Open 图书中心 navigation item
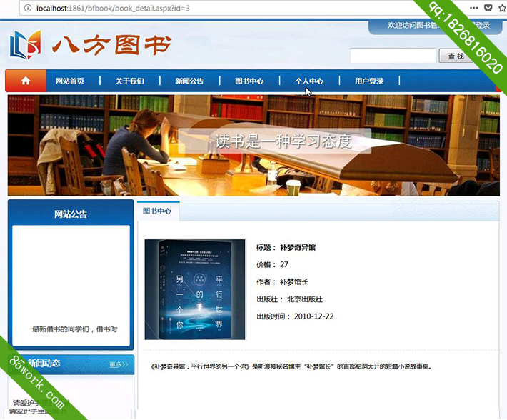 click(249, 81)
